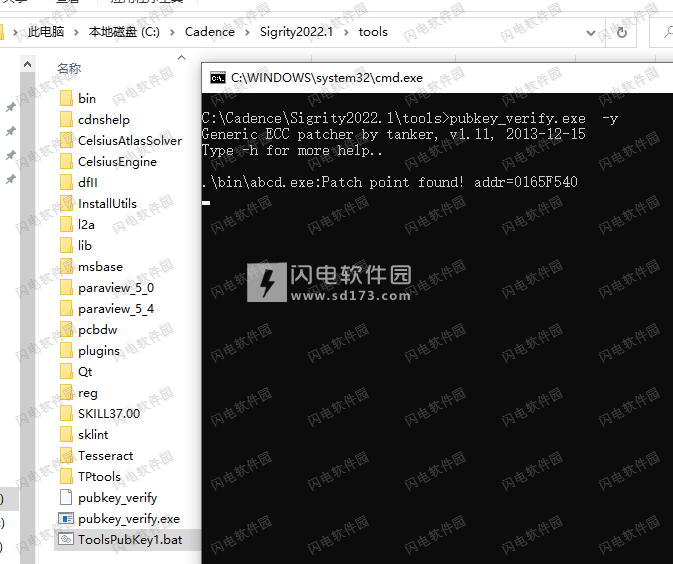Image resolution: width=673 pixels, height=564 pixels.
Task: Expand the chevron after 此电脑 in path
Action: [x=76, y=32]
